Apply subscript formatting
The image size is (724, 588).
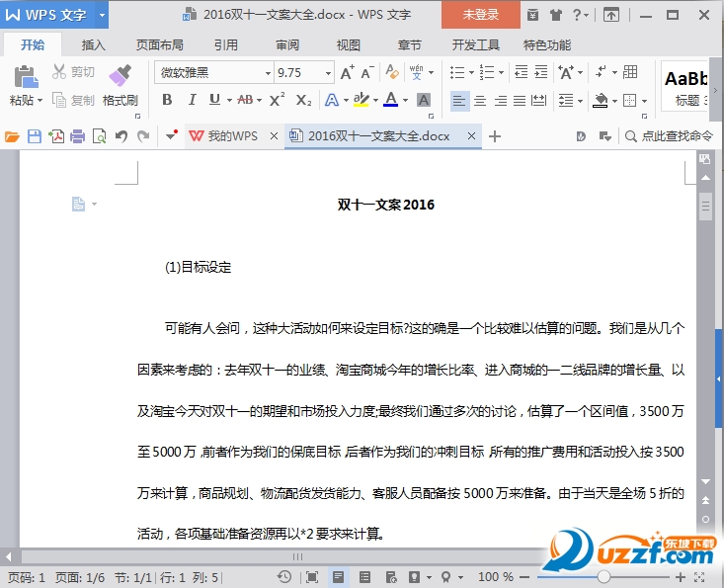click(303, 100)
